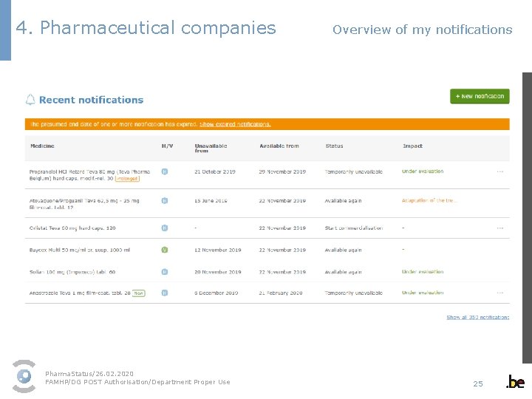Viewport: 532px width, 399px height.
Task: Click the H badge for Atovaquone/Proguanil Teva
Action: (x=164, y=200)
